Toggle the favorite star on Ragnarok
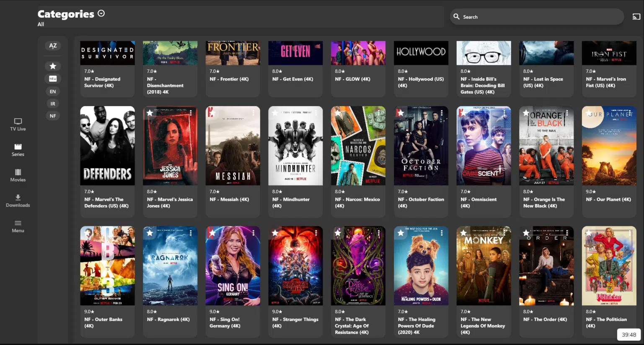Viewport: 644px width, 345px height. (149, 232)
